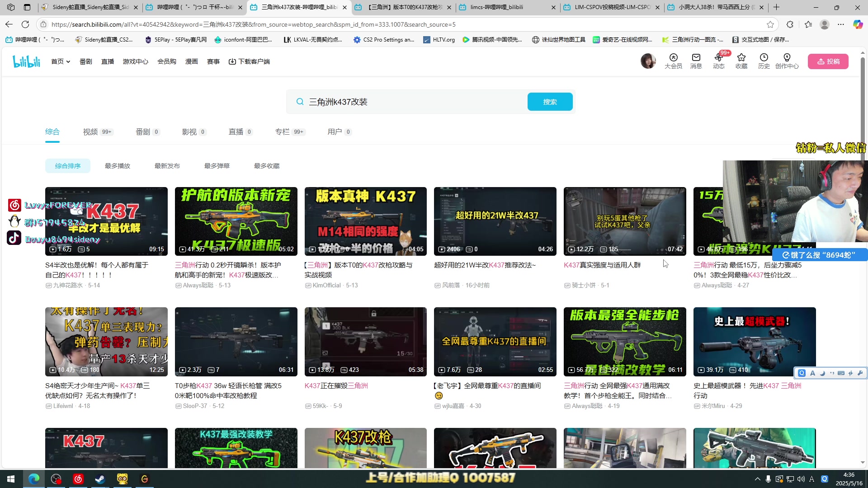Screen dimensions: 868x488
Task: Open Copilot sidebar icon
Action: click(858, 24)
